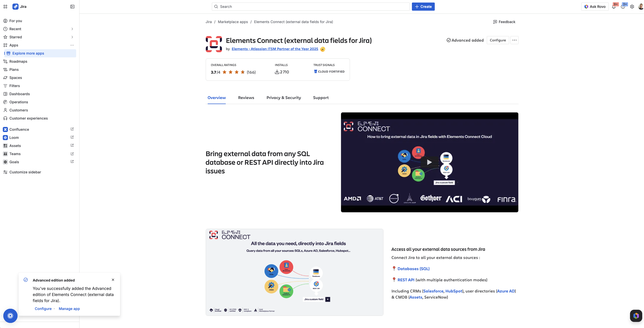Image resolution: width=644 pixels, height=328 pixels.
Task: Open Plans in sidebar
Action: (x=39, y=70)
